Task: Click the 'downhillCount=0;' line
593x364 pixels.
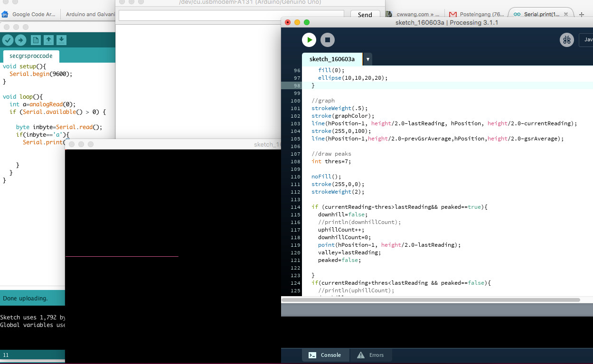Action: 345,237
